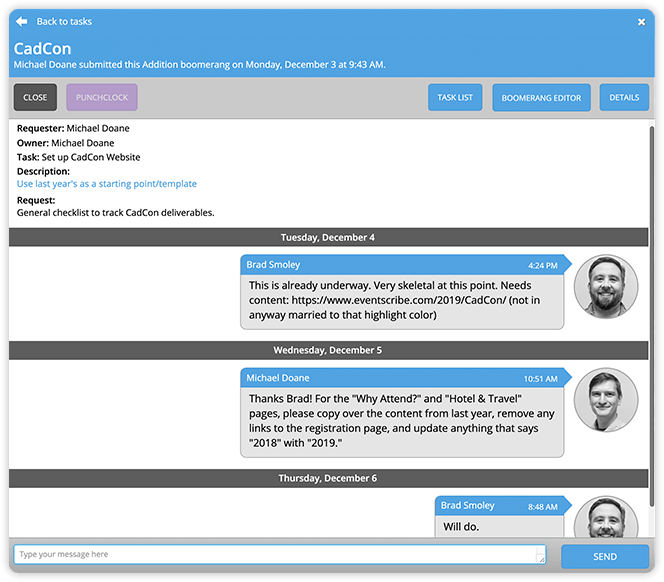Click the Michael Doane name on the 10:51 AM message
This screenshot has height=582, width=664.
pyautogui.click(x=278, y=378)
